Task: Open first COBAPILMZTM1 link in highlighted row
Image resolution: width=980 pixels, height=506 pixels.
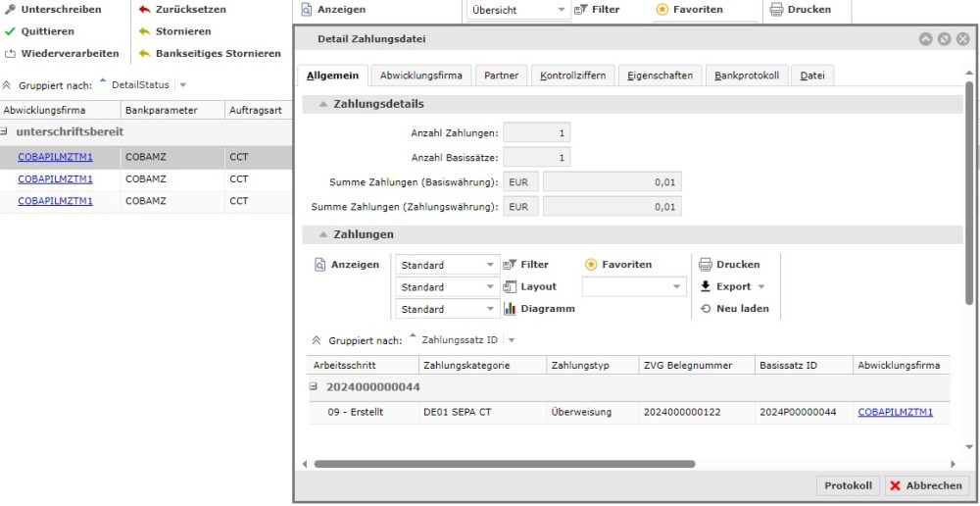Action: pyautogui.click(x=55, y=157)
